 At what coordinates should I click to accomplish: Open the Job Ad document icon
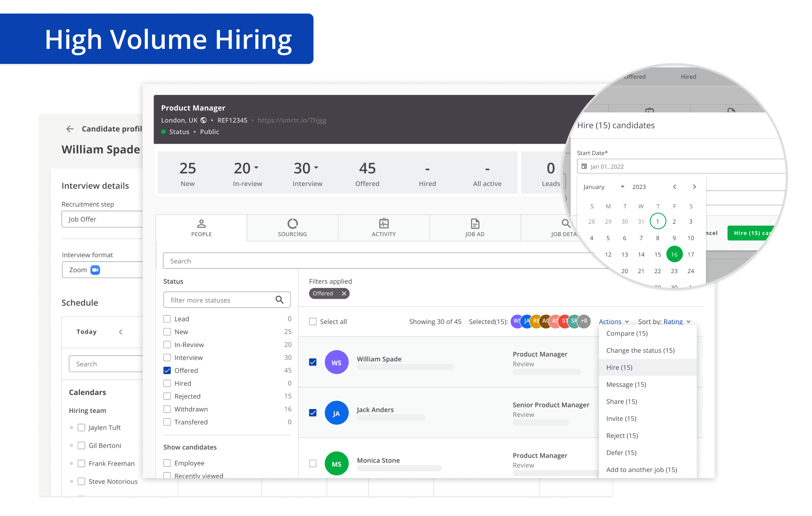coord(475,224)
